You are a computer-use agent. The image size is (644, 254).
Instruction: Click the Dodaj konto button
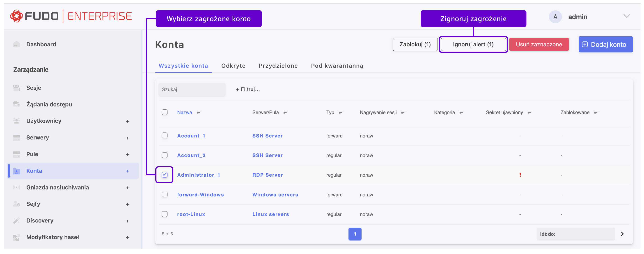pyautogui.click(x=605, y=44)
